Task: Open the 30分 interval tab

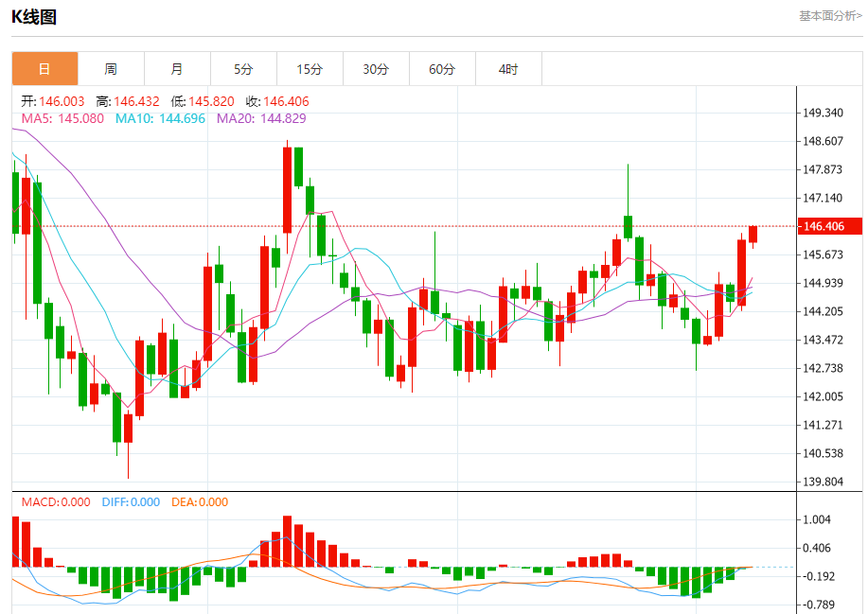Action: [x=376, y=69]
